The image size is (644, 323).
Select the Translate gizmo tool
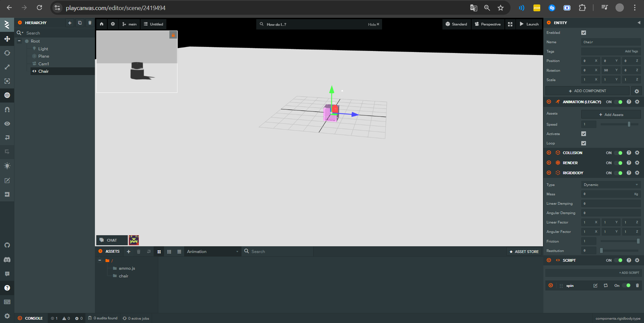7,39
